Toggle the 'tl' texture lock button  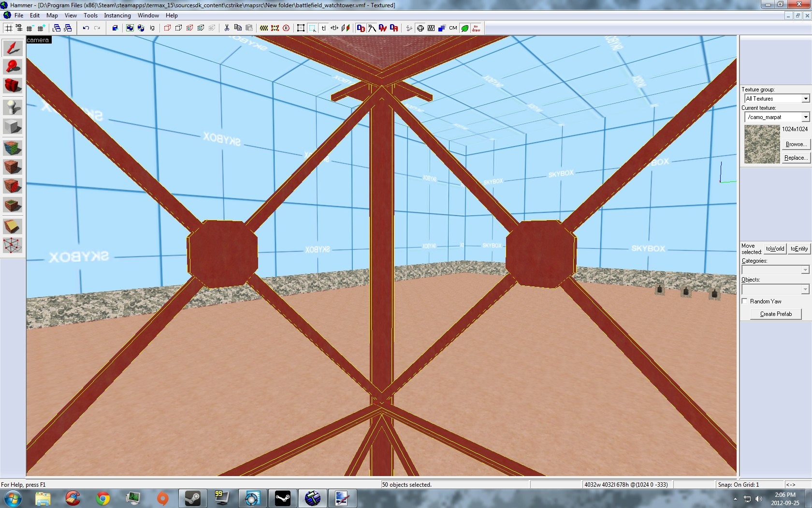coord(323,28)
